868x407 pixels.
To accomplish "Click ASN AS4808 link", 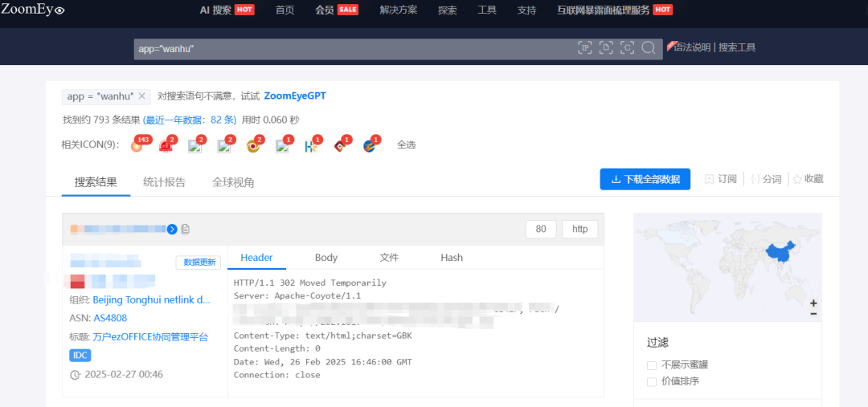I will 110,319.
